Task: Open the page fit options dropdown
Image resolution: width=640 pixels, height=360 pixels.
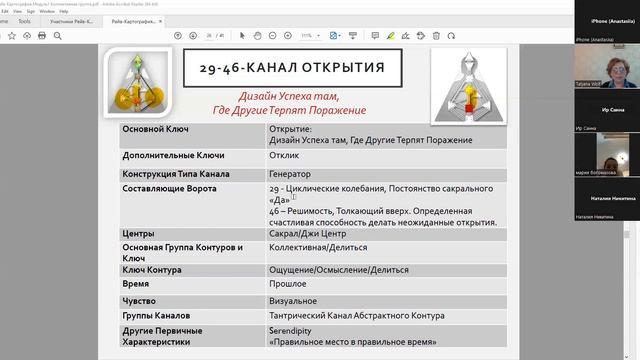Action: click(x=335, y=36)
